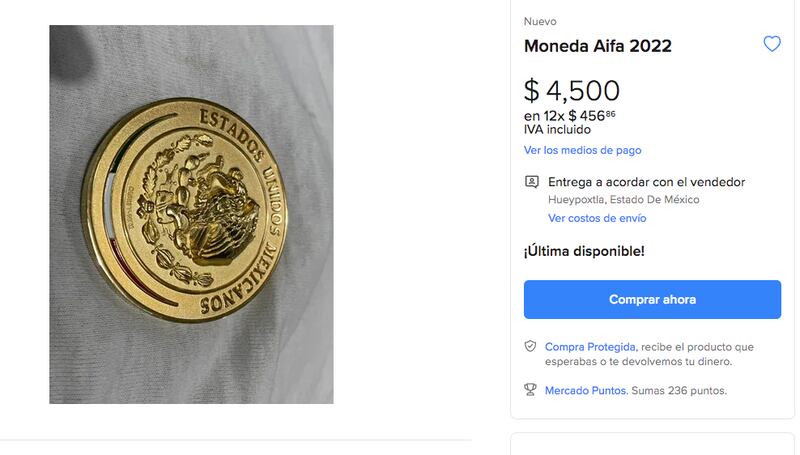The width and height of the screenshot is (800, 455).
Task: Click the 'Moneda Aifa 2022' product title
Action: 597,46
